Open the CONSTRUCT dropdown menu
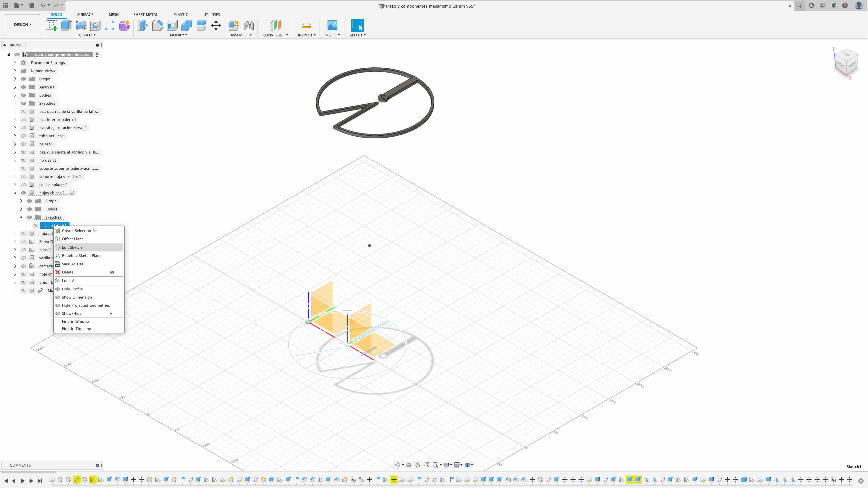 (x=275, y=35)
